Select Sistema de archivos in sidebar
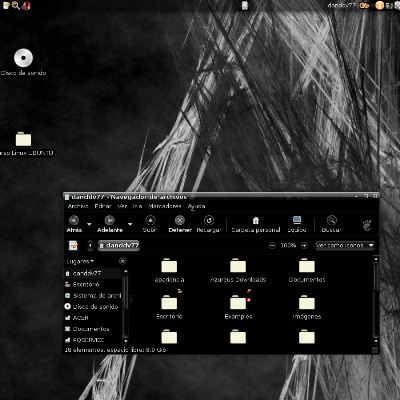Viewport: 400px width, 400px height. pos(92,296)
